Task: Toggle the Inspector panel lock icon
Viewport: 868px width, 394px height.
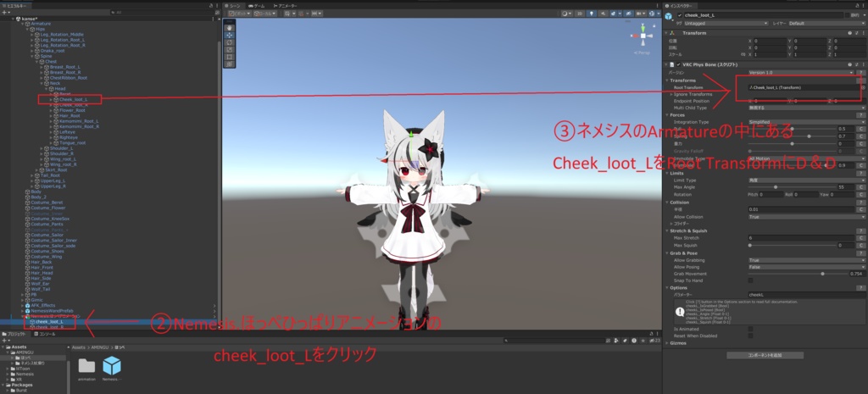Action: (858, 5)
